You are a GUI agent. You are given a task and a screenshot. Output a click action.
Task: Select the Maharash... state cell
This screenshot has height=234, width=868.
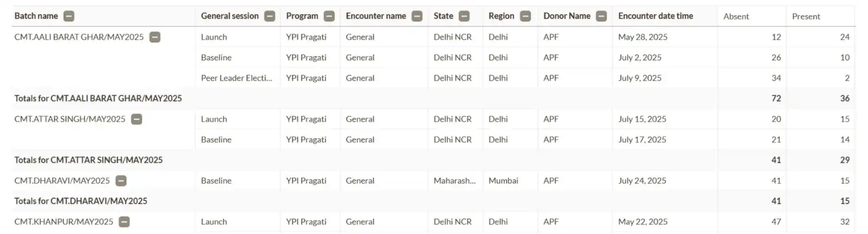[x=455, y=181]
